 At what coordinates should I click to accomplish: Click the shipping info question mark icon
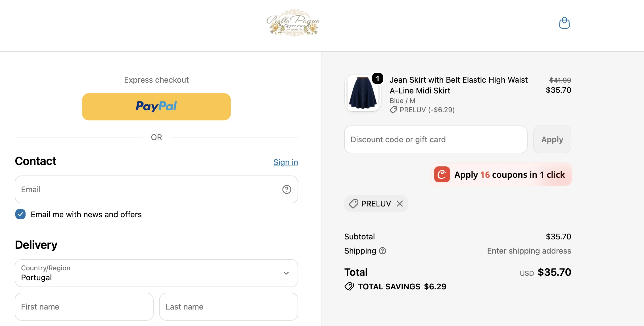coord(382,251)
